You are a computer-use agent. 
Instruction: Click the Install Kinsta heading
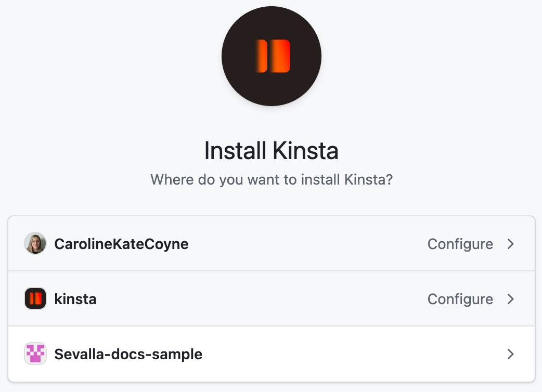(271, 151)
